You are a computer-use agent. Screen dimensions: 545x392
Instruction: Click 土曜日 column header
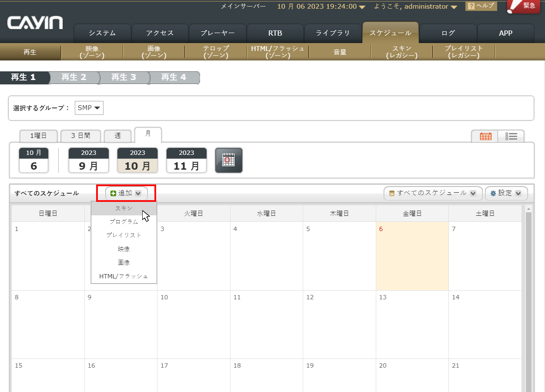point(485,214)
